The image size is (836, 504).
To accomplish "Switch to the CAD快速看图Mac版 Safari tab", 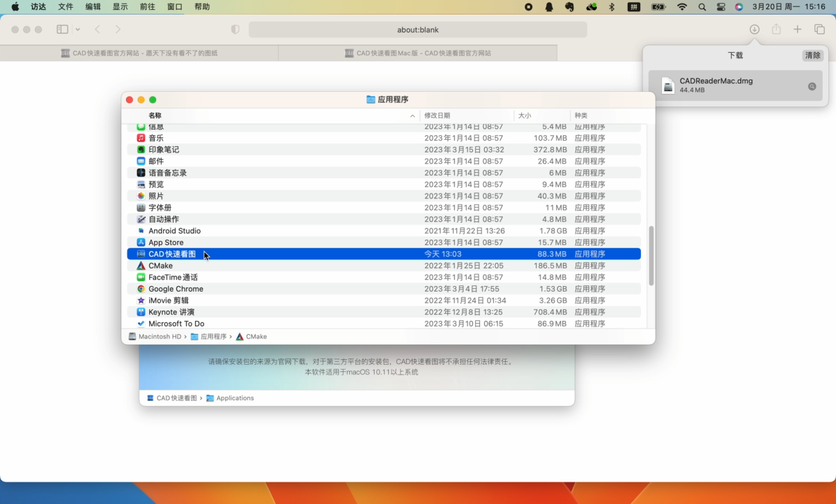I will (418, 53).
